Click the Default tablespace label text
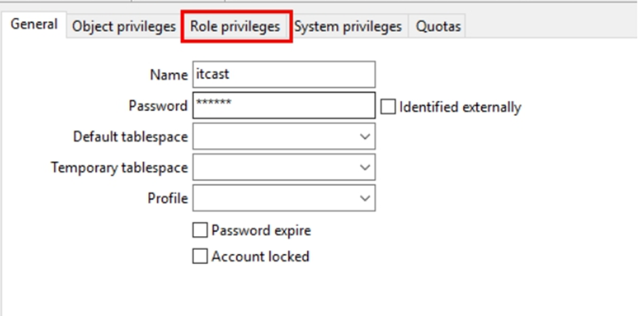The width and height of the screenshot is (644, 316). (x=131, y=136)
